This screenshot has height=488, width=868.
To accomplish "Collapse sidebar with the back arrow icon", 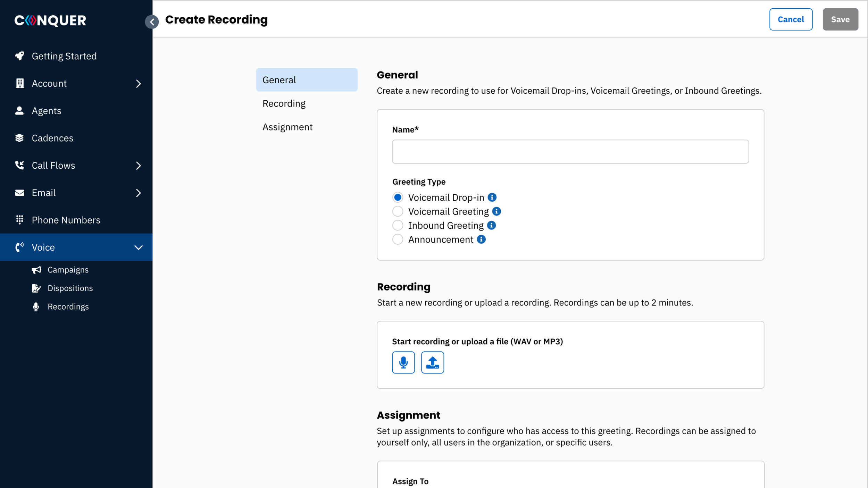I will [152, 22].
